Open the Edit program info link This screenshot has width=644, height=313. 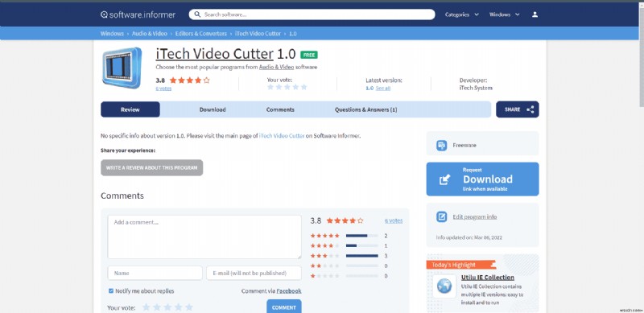coord(474,216)
